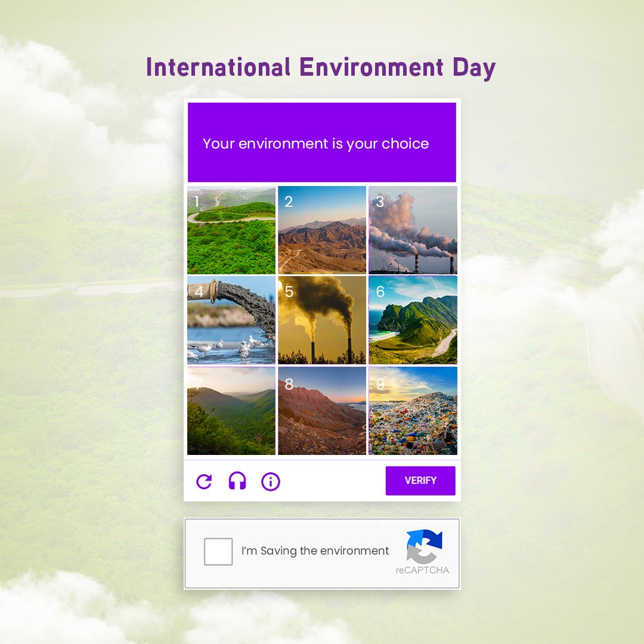Click the "reCAPTCHA" text label
644x644 pixels.
(422, 570)
